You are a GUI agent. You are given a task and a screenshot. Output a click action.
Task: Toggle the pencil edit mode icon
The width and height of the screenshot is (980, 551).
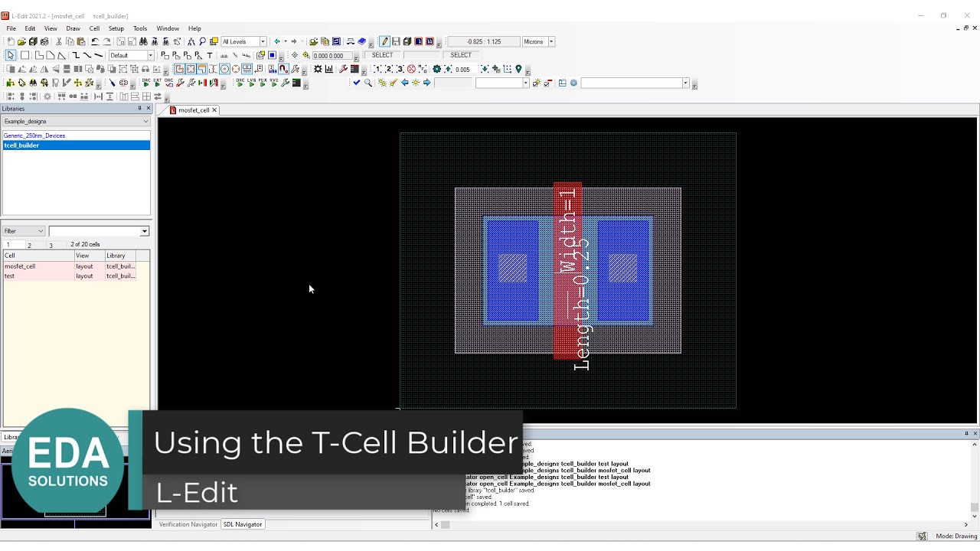click(x=384, y=41)
